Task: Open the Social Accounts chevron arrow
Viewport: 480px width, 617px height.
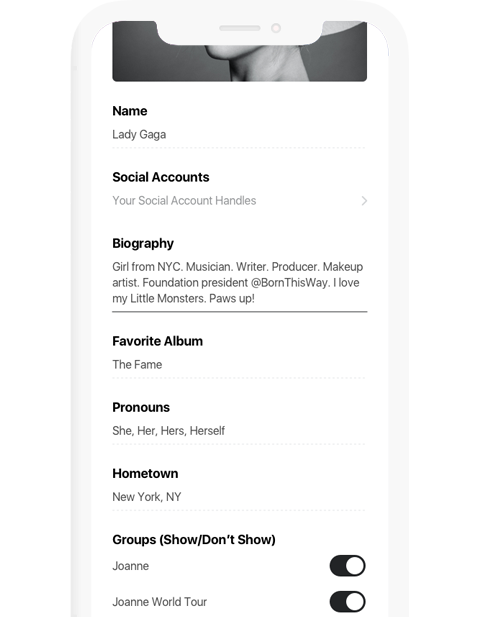Action: tap(364, 201)
